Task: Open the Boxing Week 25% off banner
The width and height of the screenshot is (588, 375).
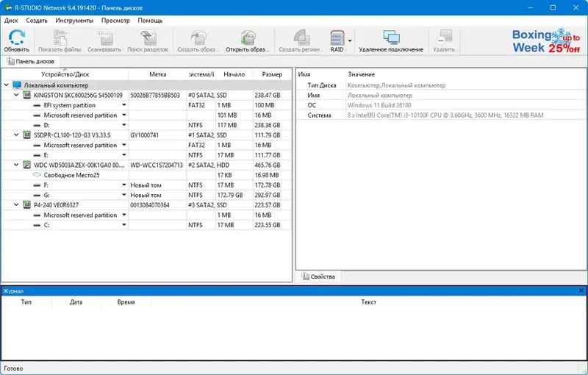Action: coord(546,40)
